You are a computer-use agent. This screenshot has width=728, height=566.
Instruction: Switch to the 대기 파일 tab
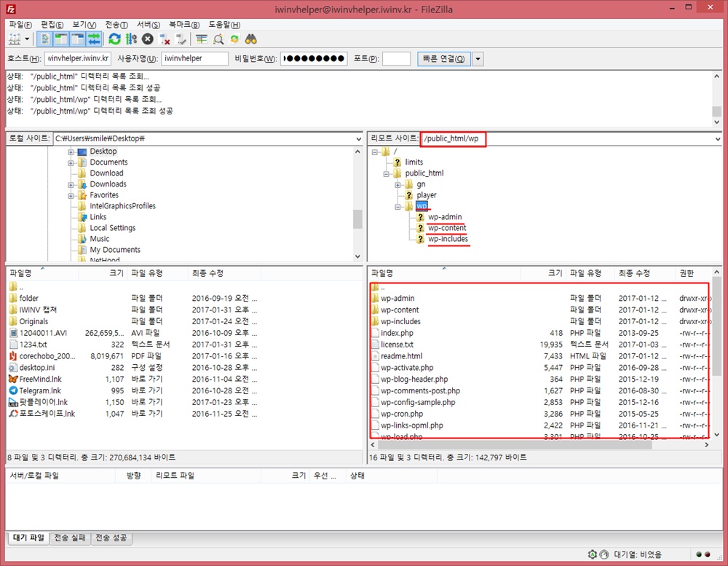pyautogui.click(x=28, y=538)
